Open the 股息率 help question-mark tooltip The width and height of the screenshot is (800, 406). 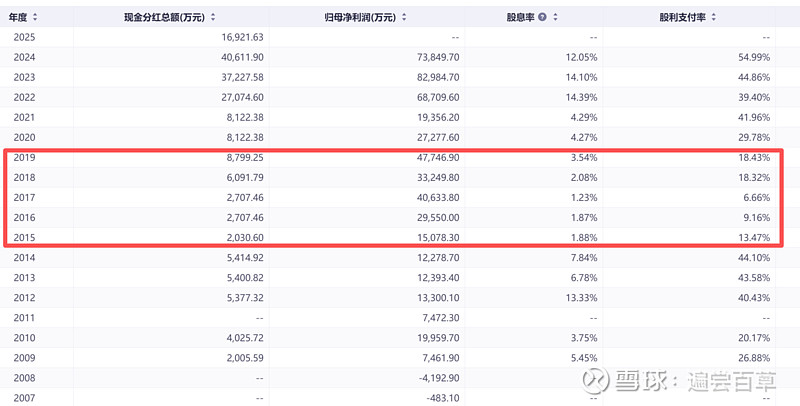pyautogui.click(x=542, y=18)
